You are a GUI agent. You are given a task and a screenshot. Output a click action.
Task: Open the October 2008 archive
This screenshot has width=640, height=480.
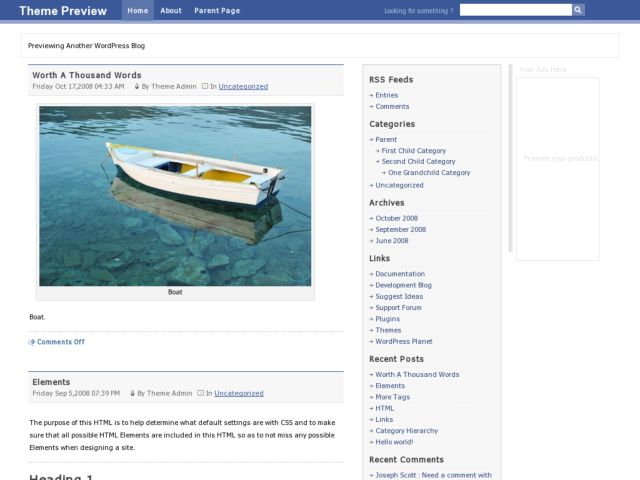coord(396,218)
